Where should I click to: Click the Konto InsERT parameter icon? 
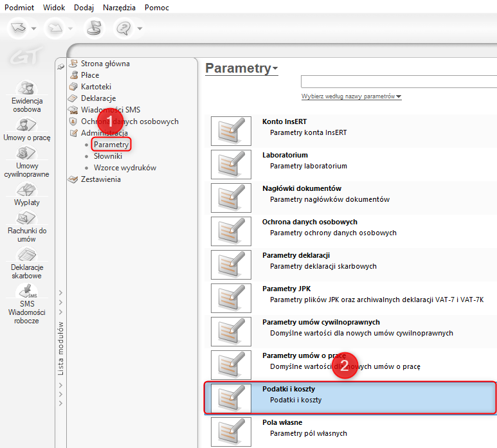pyautogui.click(x=231, y=131)
